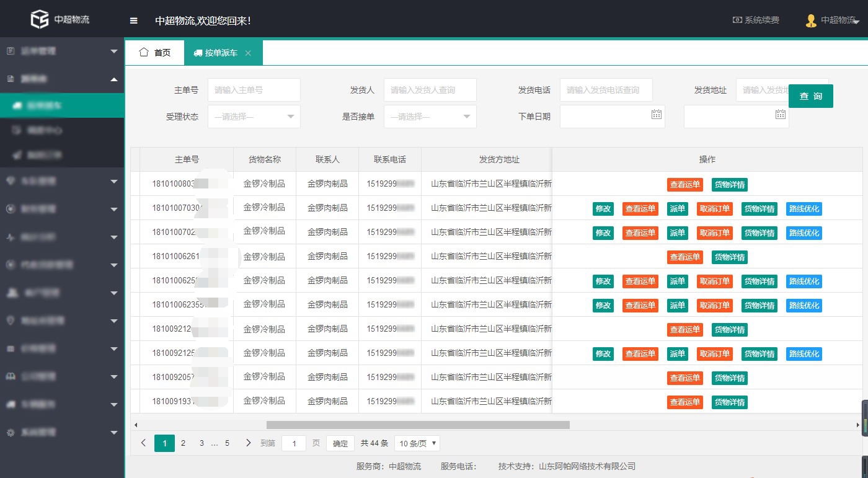Click the 中超物流 cube logo

pos(40,19)
